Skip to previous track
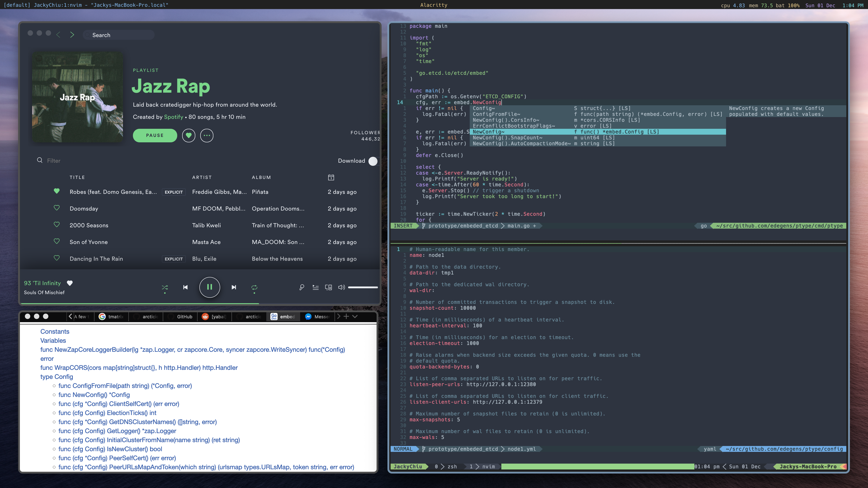The height and width of the screenshot is (488, 868). coord(185,287)
